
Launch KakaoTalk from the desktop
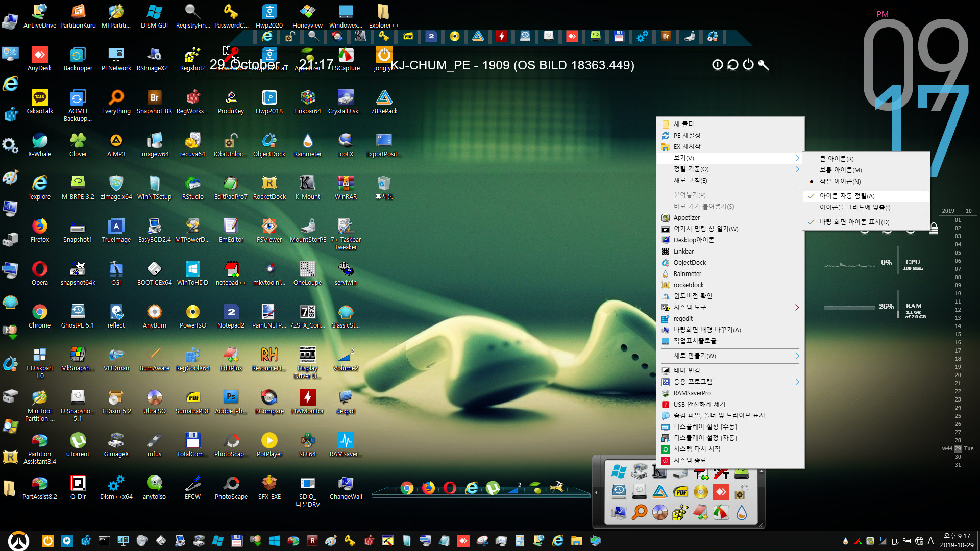click(x=39, y=102)
